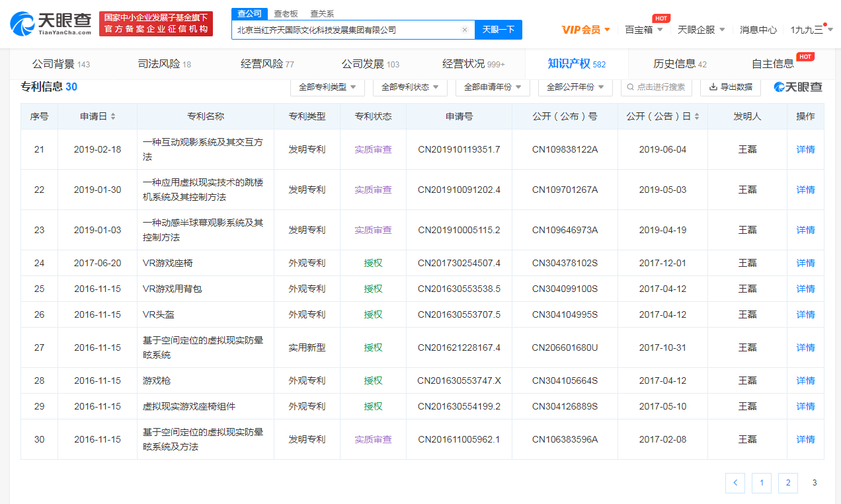Clear the search box with X icon
This screenshot has width=841, height=504.
point(464,30)
